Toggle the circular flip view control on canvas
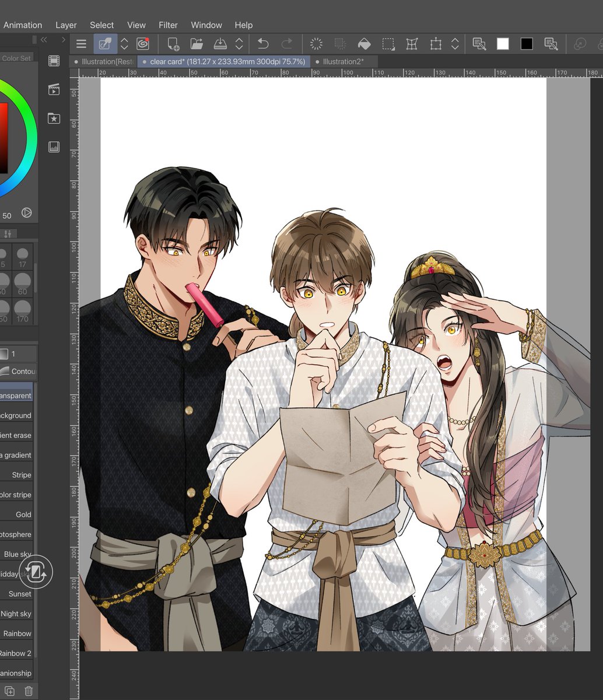Viewport: 603px width, 700px height. [x=37, y=573]
